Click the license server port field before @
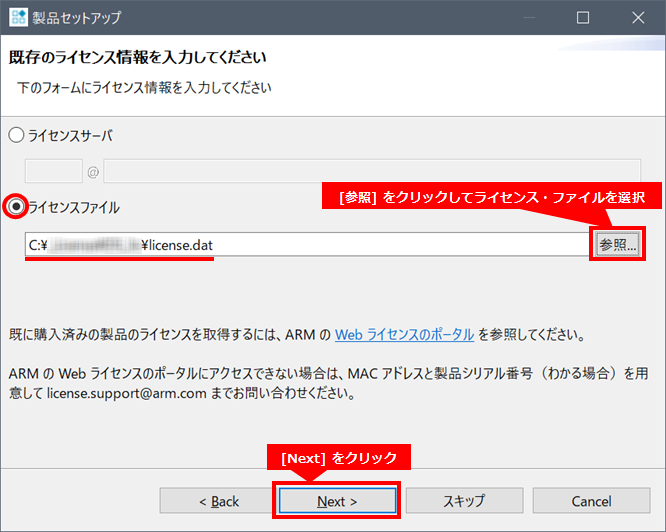 tap(54, 171)
